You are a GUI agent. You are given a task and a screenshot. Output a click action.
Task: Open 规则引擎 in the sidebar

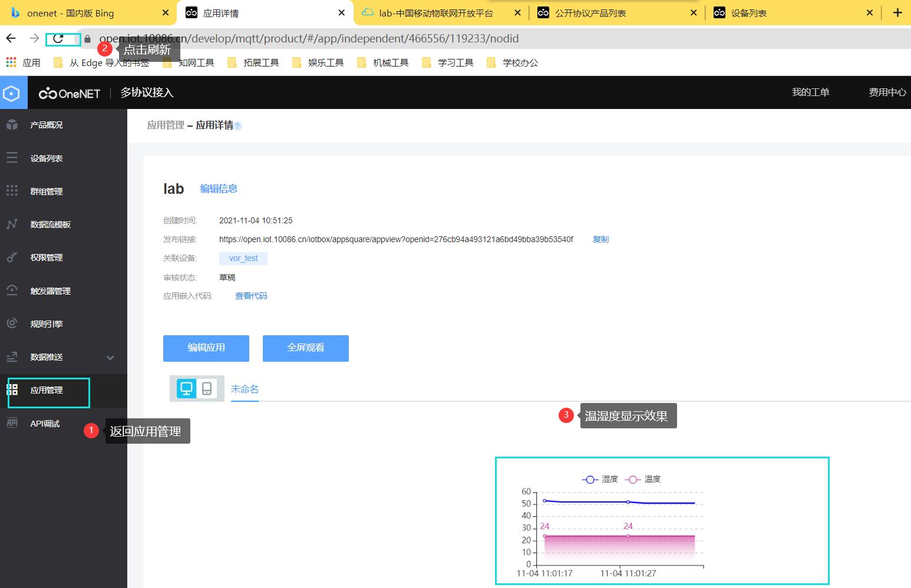47,323
